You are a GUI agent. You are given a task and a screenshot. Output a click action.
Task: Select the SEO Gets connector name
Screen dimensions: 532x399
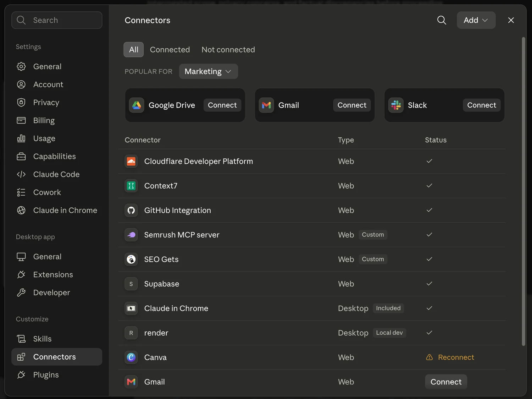(161, 259)
